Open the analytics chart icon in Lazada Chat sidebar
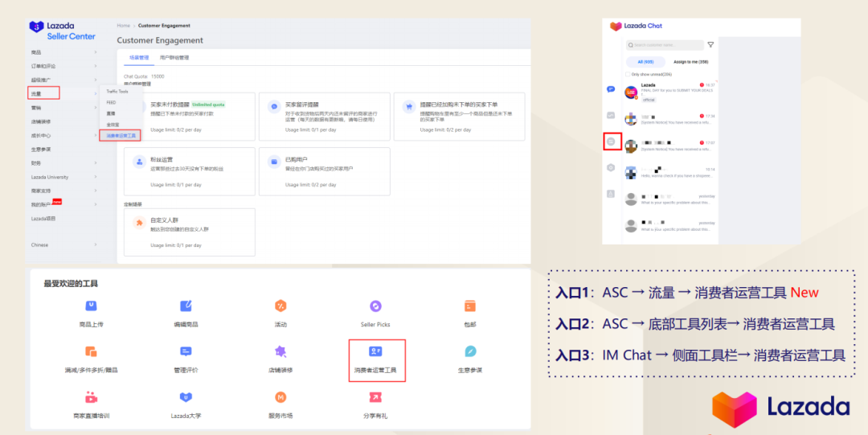 point(611,115)
